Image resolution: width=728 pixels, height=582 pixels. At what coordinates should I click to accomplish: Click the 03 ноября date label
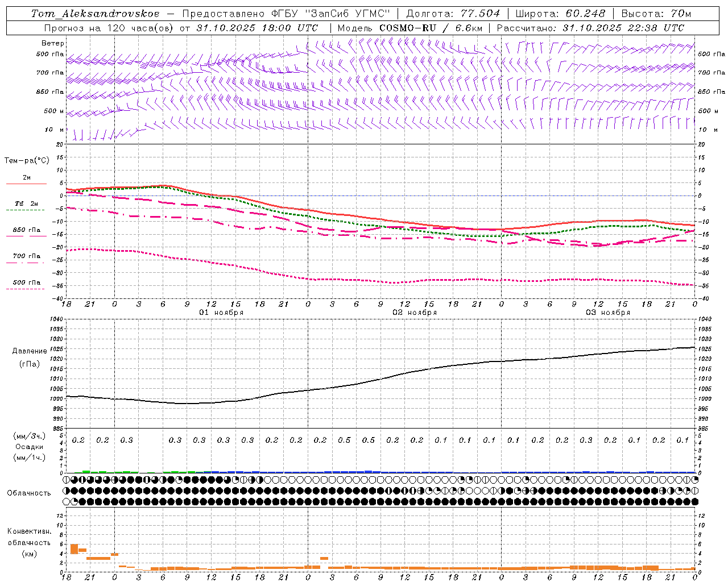point(608,313)
